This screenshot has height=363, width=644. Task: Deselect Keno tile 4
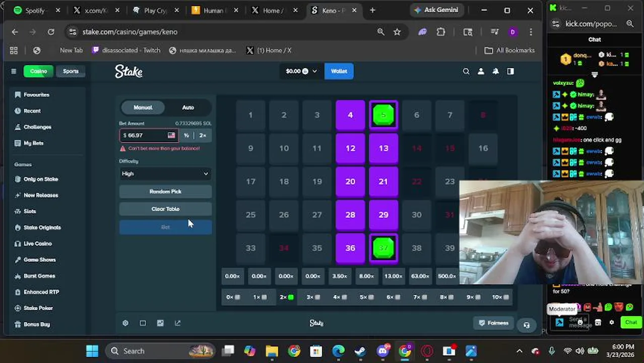tap(350, 115)
